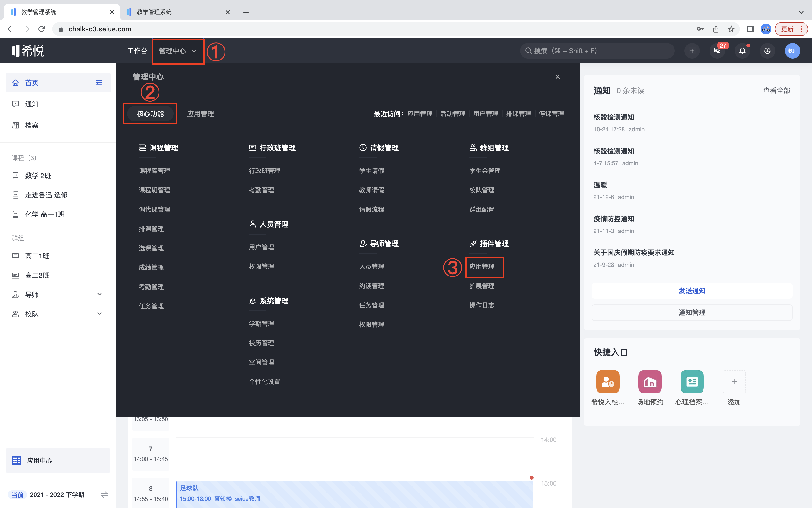This screenshot has width=812, height=508.
Task: Open the 心理档案 quick entry icon
Action: [692, 382]
